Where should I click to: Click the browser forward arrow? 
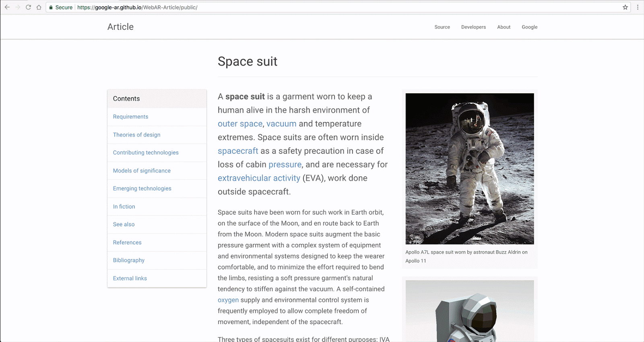18,7
